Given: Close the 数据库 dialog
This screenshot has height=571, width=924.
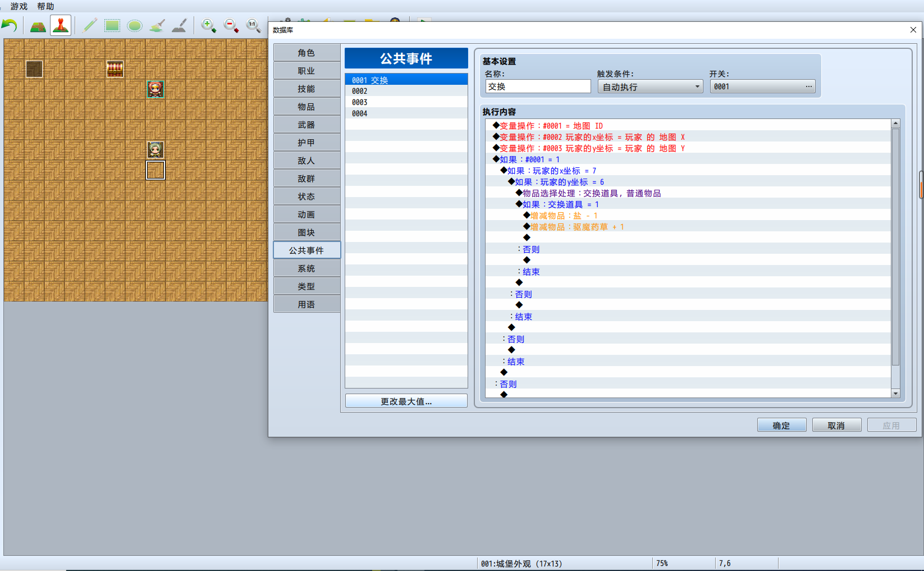Looking at the screenshot, I should (x=913, y=30).
